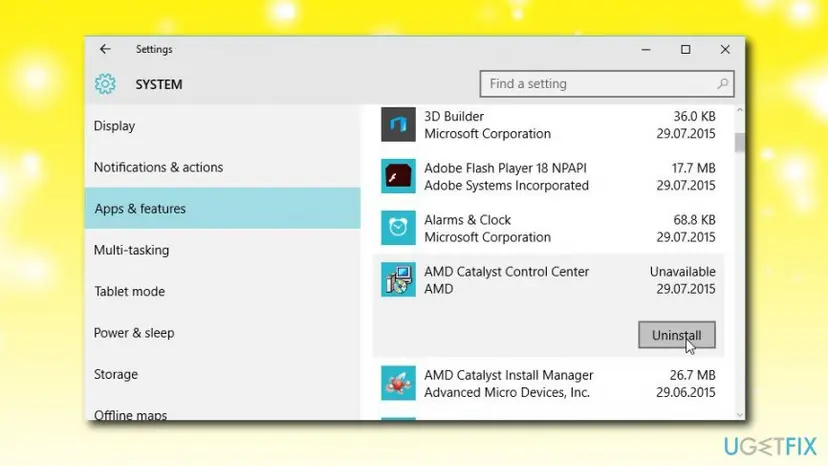Image resolution: width=828 pixels, height=466 pixels.
Task: Uninstall AMD Catalyst Control Center
Action: pos(676,335)
